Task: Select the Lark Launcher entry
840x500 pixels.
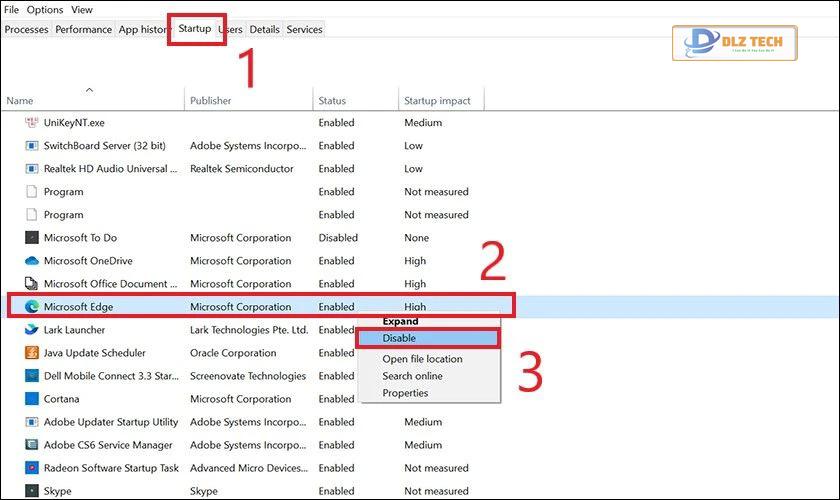Action: click(74, 330)
